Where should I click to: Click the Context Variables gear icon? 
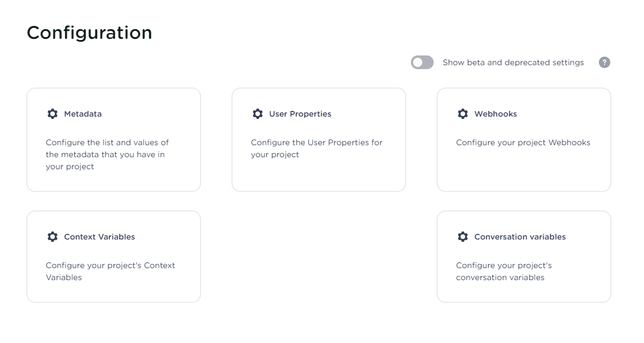click(x=53, y=237)
